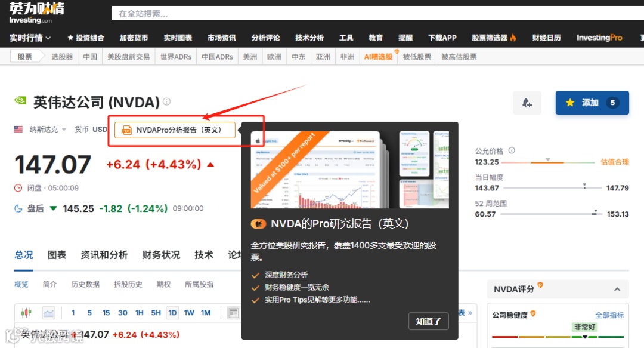
Task: Open the 下载APP menu item
Action: tap(442, 38)
